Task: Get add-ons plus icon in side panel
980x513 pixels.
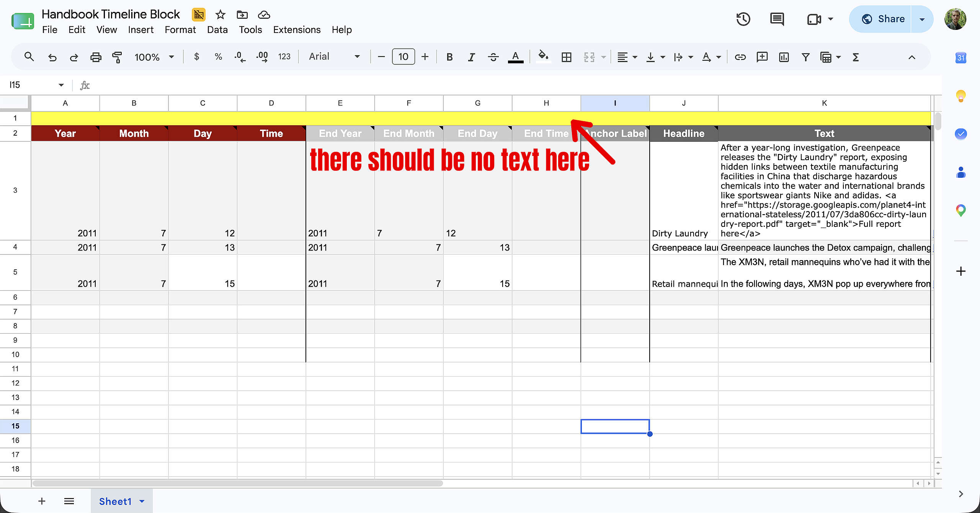Action: point(960,271)
